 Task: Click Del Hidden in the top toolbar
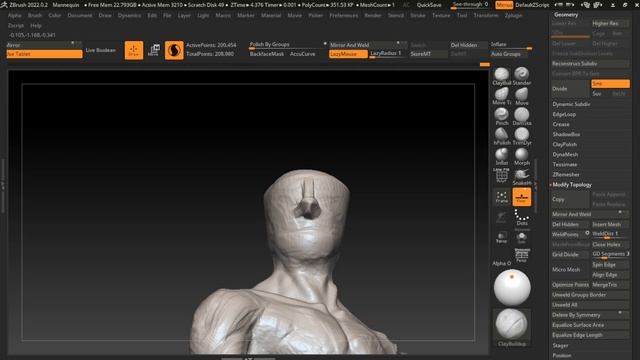tap(469, 45)
